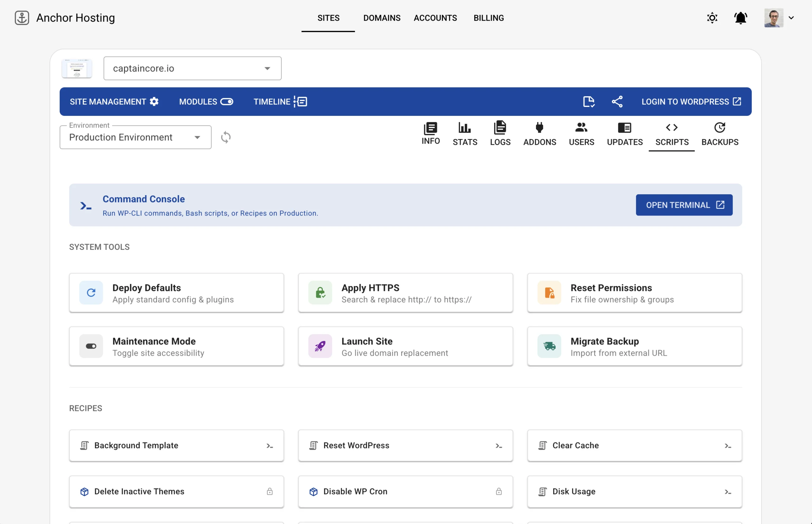
Task: Open the Stats bar chart icon tab
Action: coord(464,134)
